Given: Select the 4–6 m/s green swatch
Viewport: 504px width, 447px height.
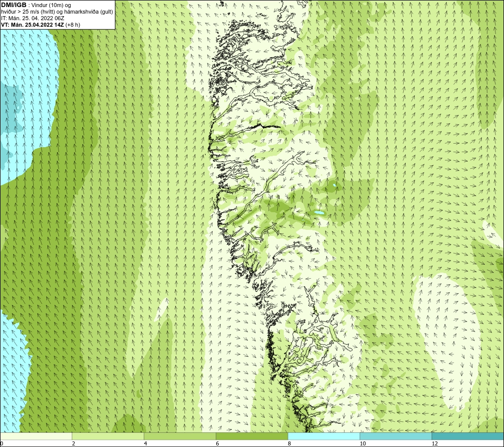Looking at the screenshot, I should 180,436.
